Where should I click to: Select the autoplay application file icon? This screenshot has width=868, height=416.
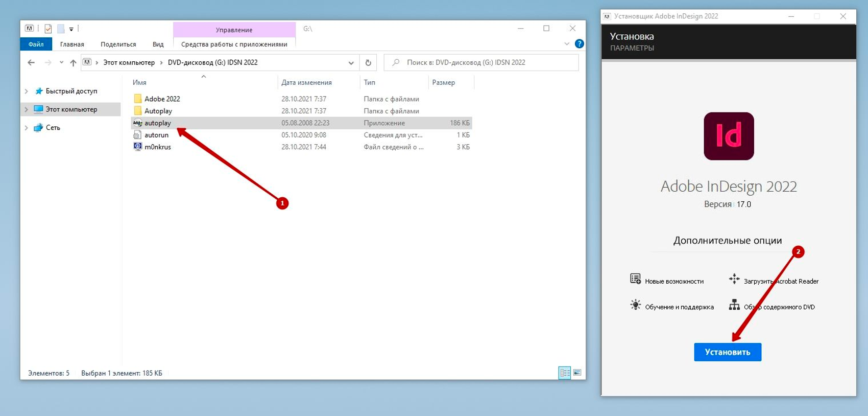pyautogui.click(x=137, y=123)
